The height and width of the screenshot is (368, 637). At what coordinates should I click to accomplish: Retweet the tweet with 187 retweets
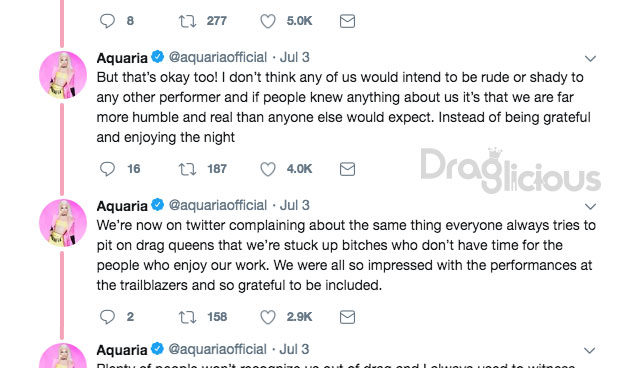click(x=187, y=169)
